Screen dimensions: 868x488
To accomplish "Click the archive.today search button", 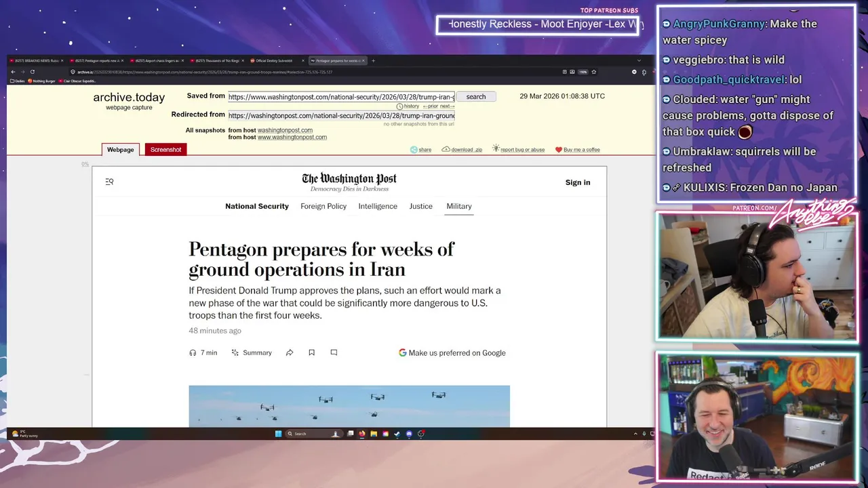I will tap(476, 97).
